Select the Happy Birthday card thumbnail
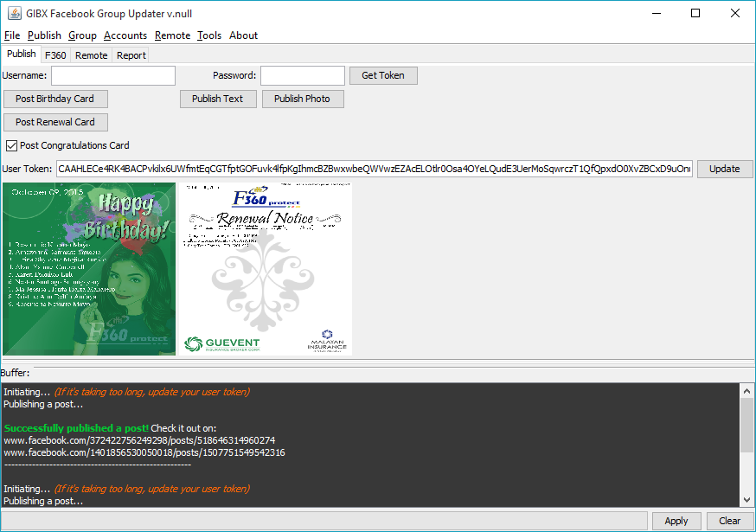 [x=89, y=268]
